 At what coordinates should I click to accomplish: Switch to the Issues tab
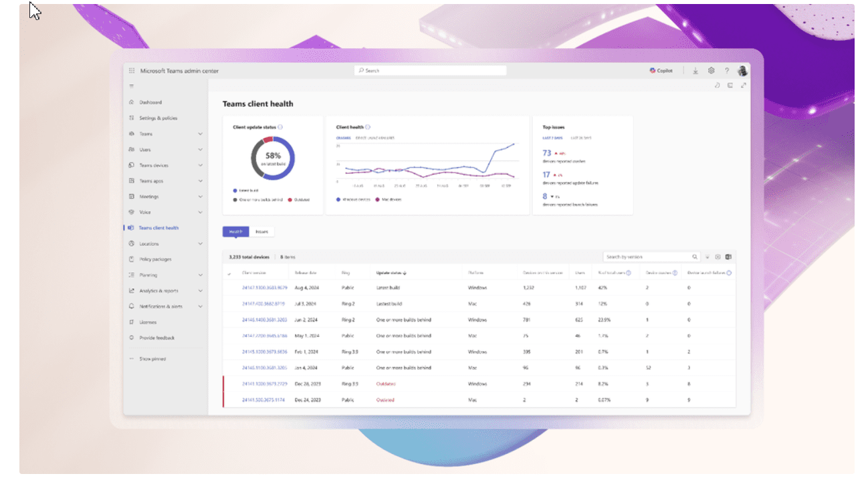(x=261, y=232)
